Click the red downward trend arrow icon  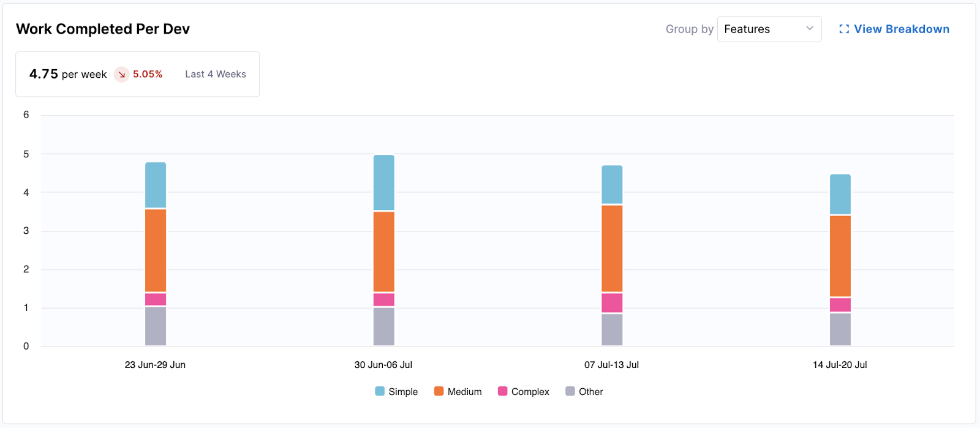tap(122, 74)
